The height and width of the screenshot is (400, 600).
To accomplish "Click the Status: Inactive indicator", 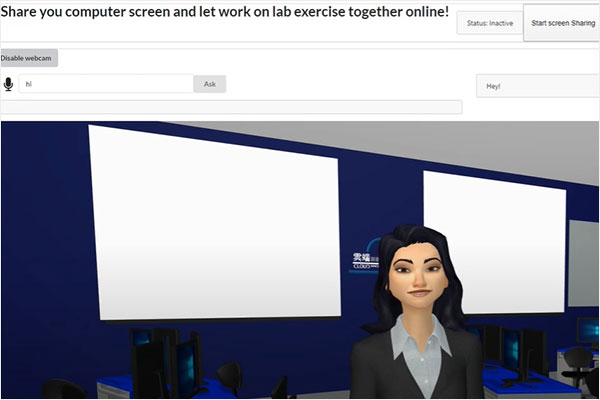I will (x=489, y=22).
